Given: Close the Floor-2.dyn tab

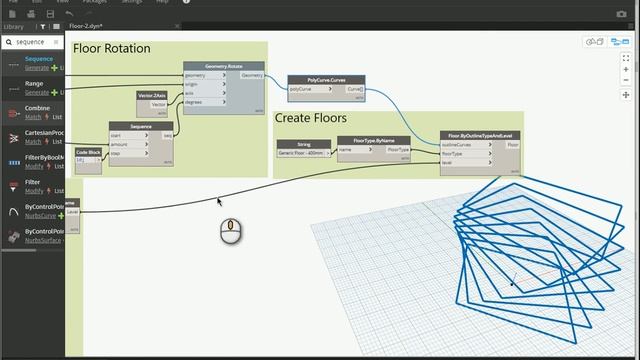Looking at the screenshot, I should coord(177,26).
